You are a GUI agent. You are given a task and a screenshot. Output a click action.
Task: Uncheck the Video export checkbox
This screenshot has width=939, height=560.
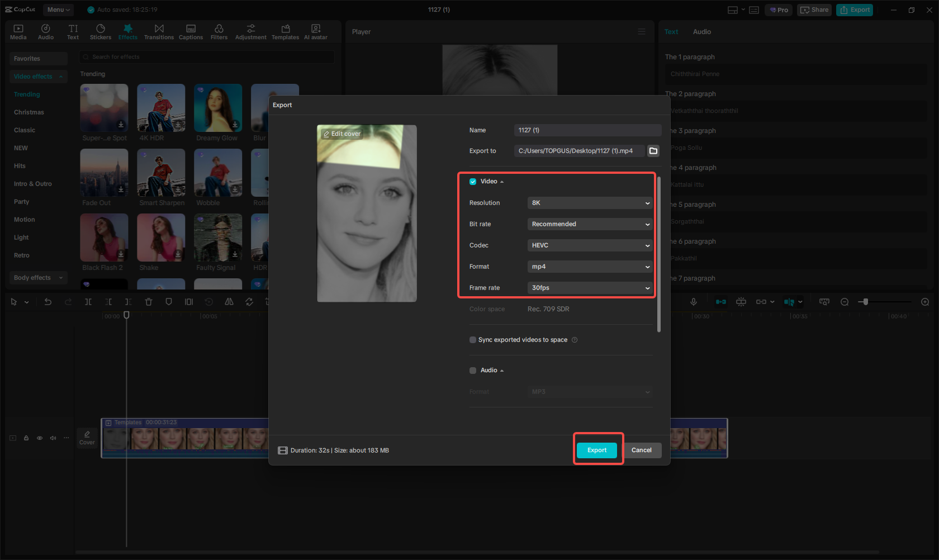472,181
